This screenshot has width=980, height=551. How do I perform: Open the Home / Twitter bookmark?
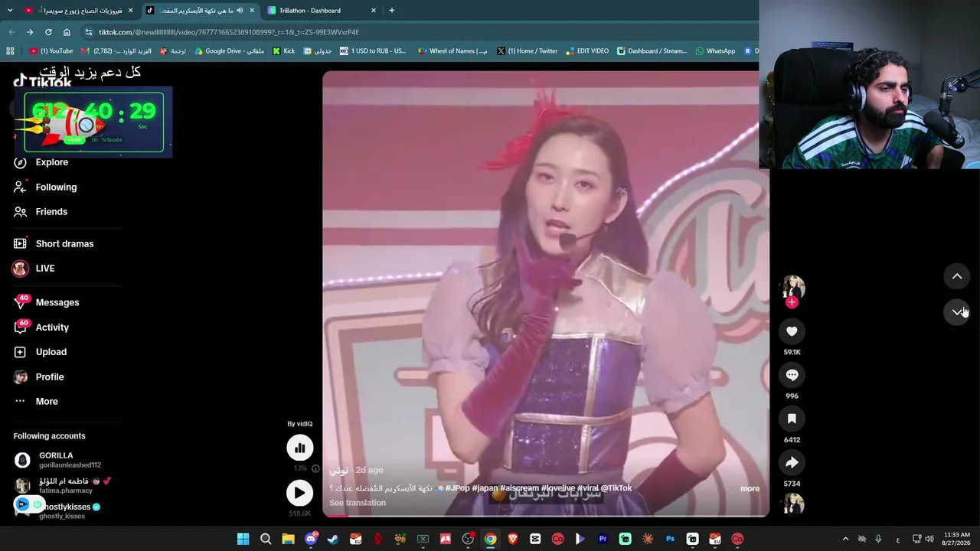coord(527,51)
